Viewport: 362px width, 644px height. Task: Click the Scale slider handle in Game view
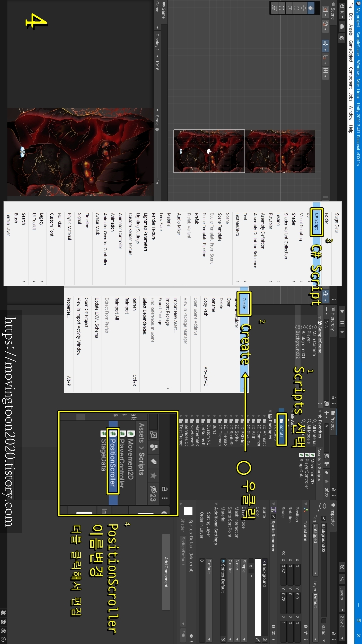click(157, 129)
